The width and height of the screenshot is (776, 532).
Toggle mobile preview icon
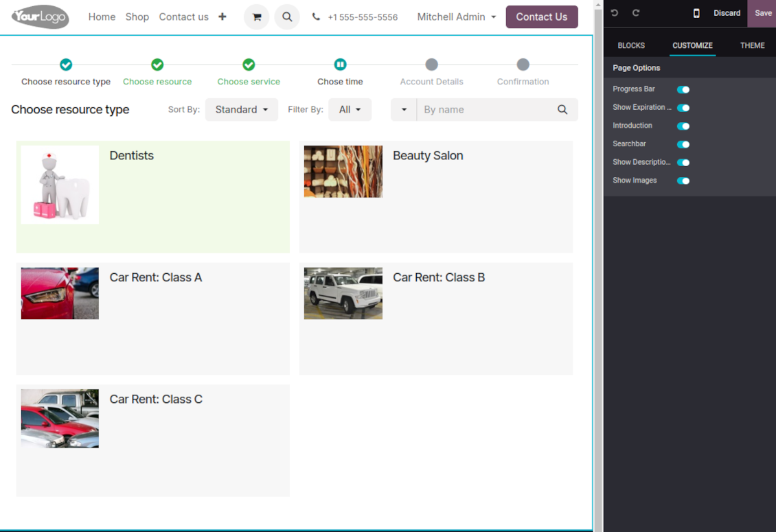pyautogui.click(x=696, y=13)
